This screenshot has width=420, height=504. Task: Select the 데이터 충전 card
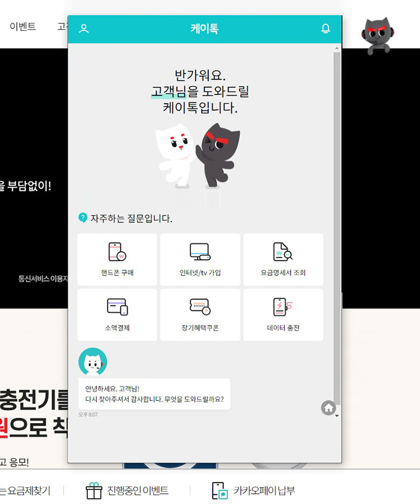(283, 315)
